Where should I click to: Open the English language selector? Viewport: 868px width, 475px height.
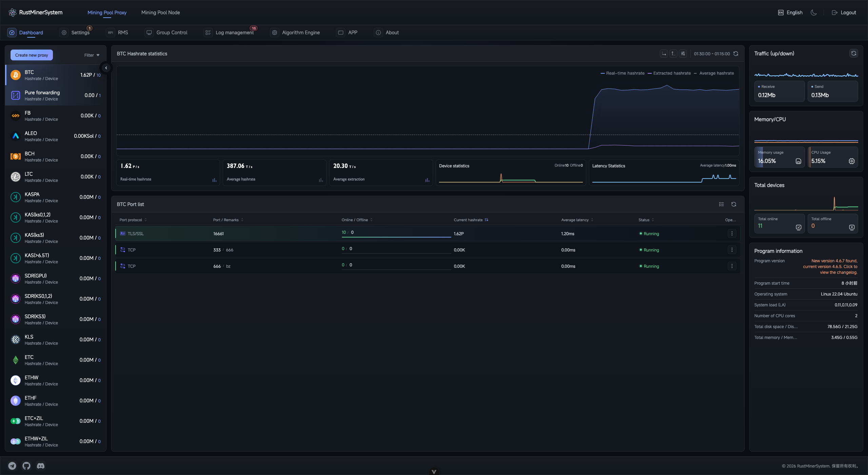pyautogui.click(x=790, y=13)
